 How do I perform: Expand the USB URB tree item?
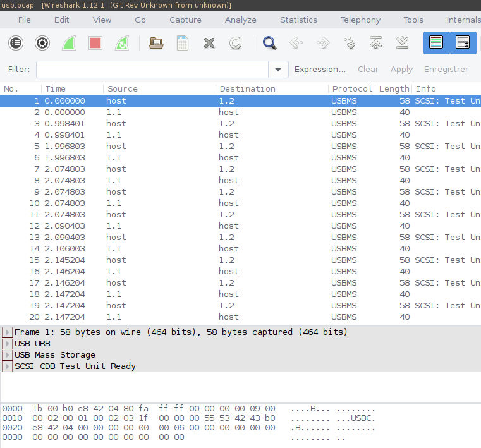coord(8,344)
